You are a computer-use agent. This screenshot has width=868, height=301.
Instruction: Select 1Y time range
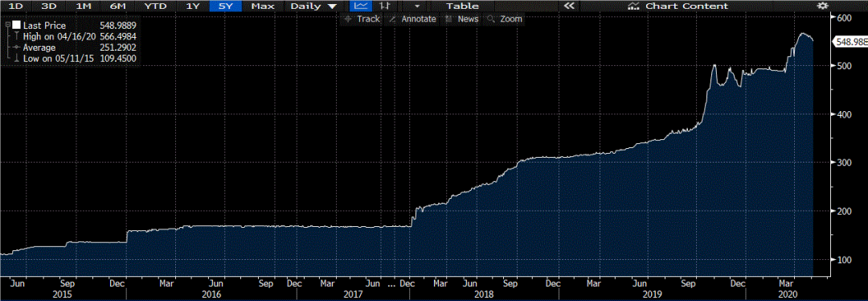point(193,6)
